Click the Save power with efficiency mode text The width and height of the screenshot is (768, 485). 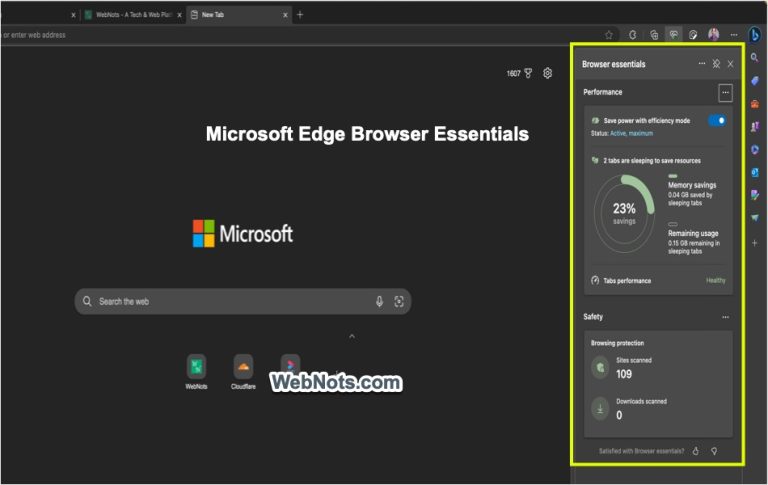(647, 121)
